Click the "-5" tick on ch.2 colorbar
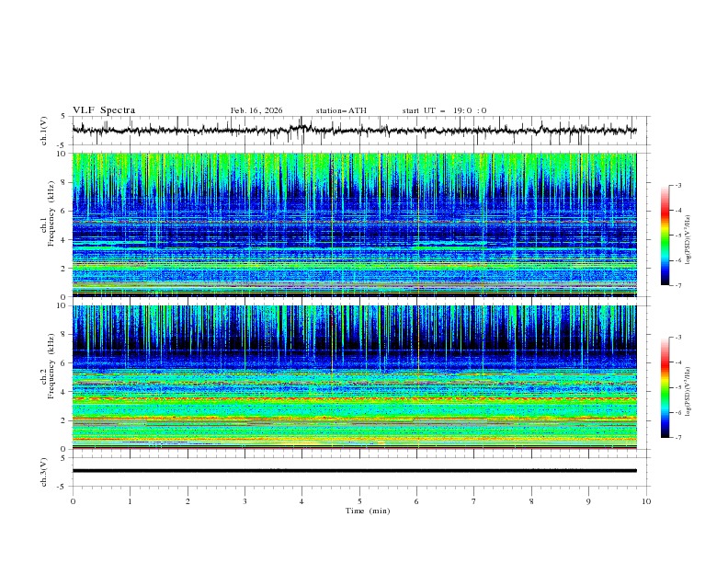Screen dimensions: 728x563 pos(678,387)
